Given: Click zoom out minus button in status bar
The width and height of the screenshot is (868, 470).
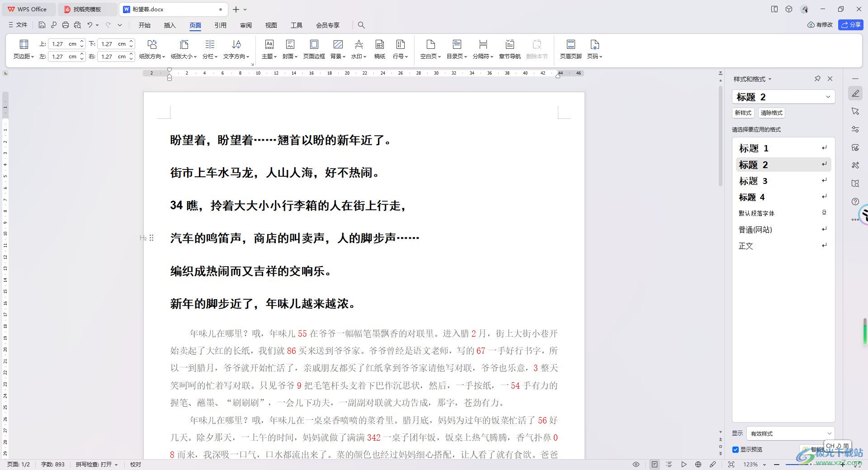Looking at the screenshot, I should [777, 465].
